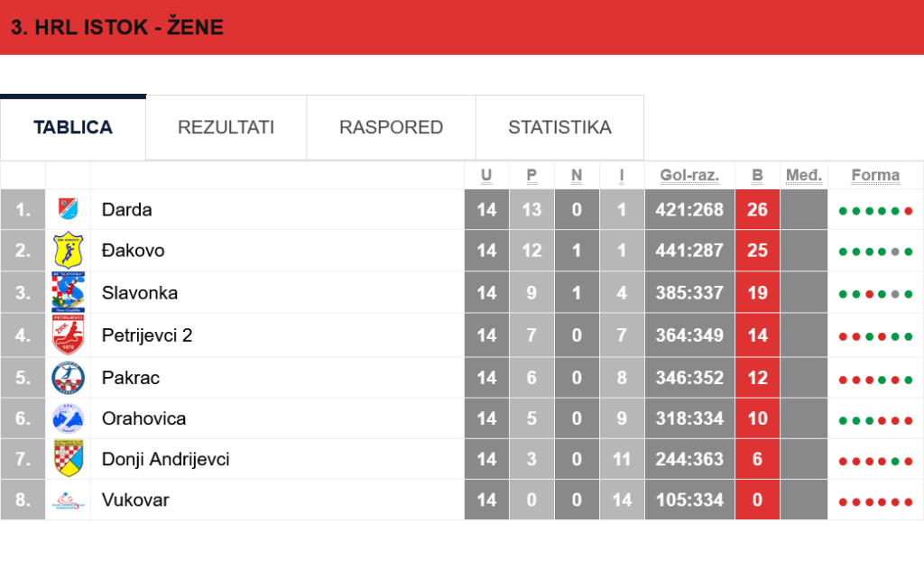Click the Đakovo club crest

pyautogui.click(x=69, y=250)
